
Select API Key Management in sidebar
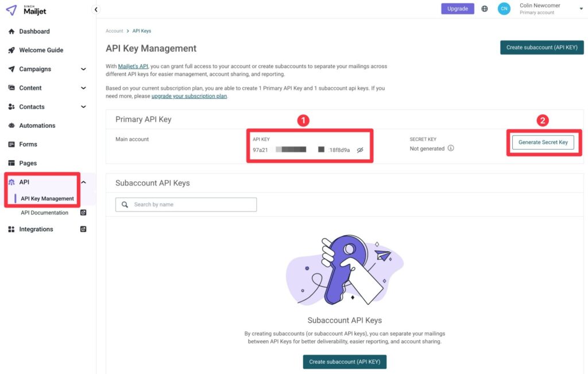47,198
